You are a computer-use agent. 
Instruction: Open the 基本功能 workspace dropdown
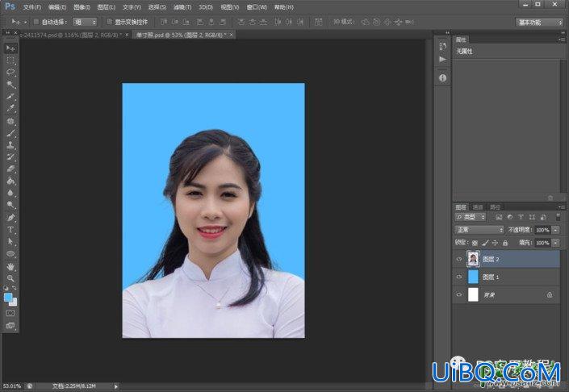pyautogui.click(x=539, y=22)
